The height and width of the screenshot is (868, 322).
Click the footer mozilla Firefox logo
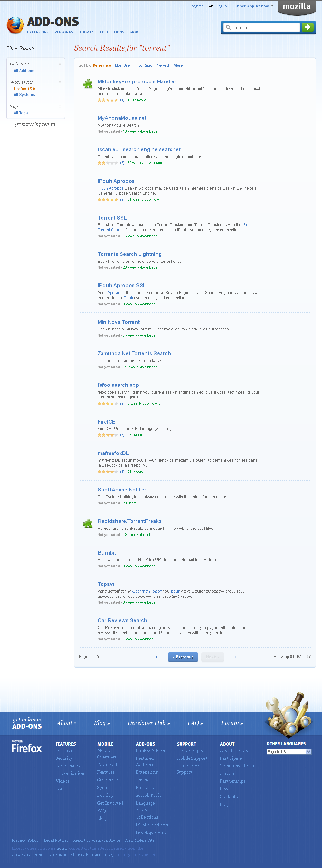click(x=27, y=747)
